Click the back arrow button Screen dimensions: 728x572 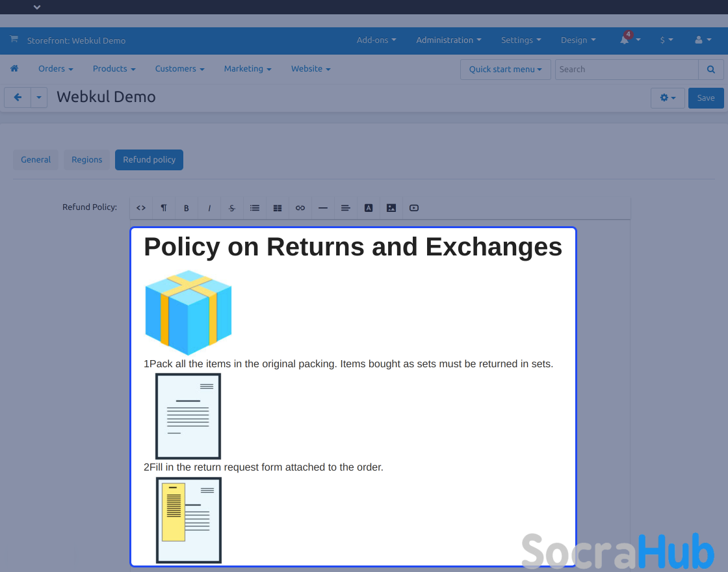point(18,97)
